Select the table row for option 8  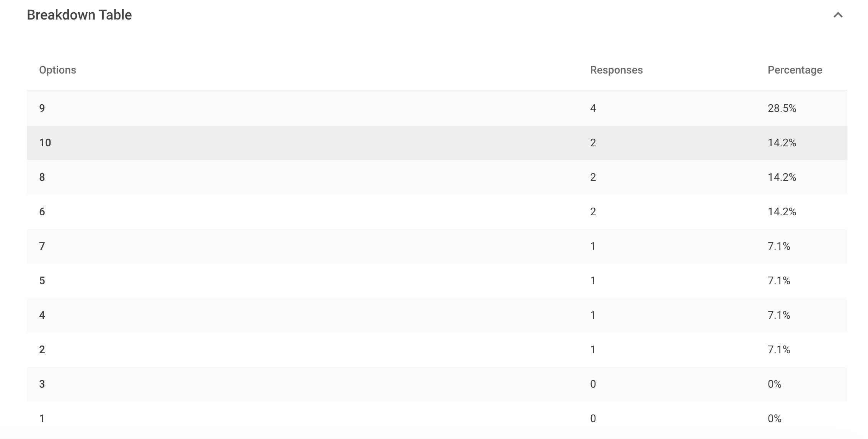click(436, 177)
